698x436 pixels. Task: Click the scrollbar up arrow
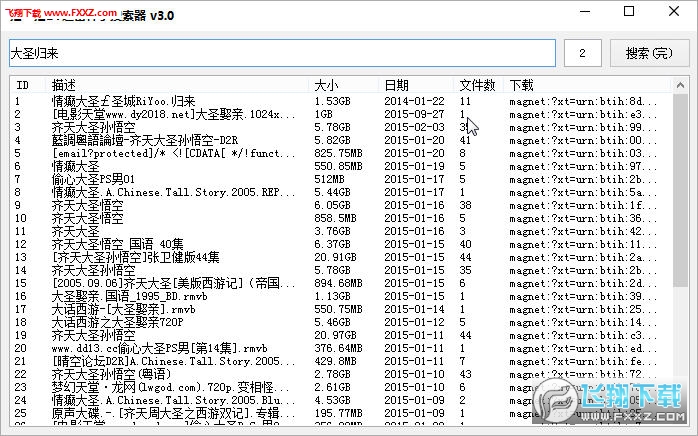tap(680, 86)
